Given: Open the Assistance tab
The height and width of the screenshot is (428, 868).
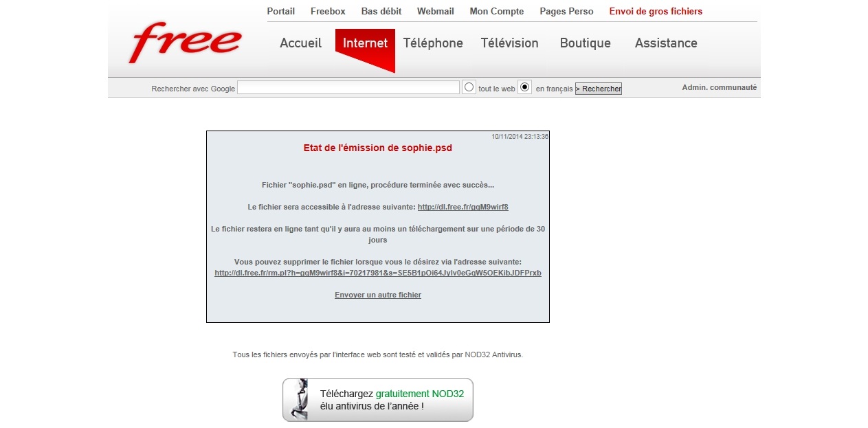Looking at the screenshot, I should [x=665, y=43].
